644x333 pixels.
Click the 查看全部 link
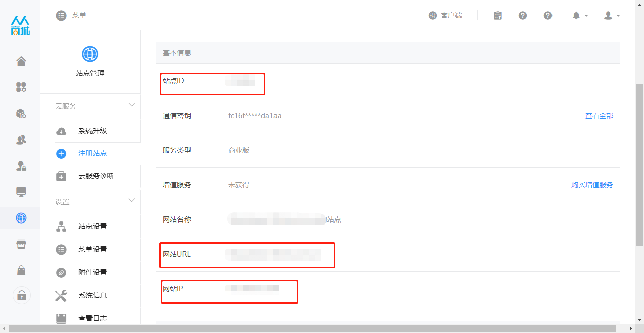[599, 116]
